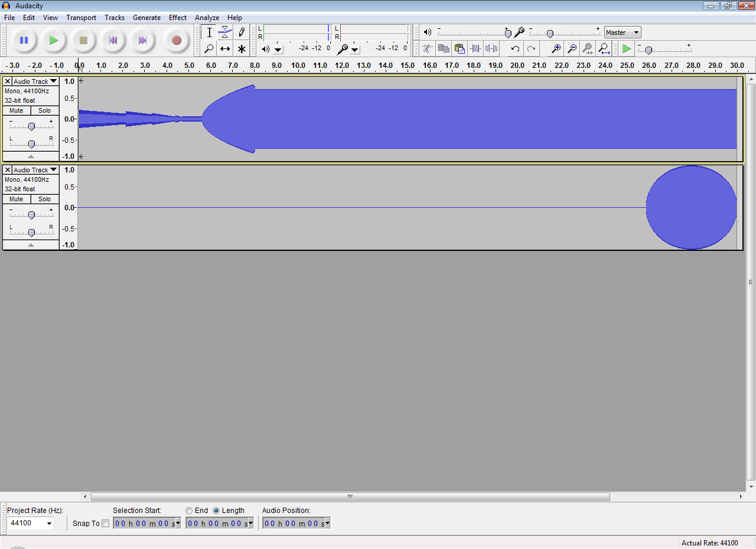Open the Generate menu

(x=146, y=18)
